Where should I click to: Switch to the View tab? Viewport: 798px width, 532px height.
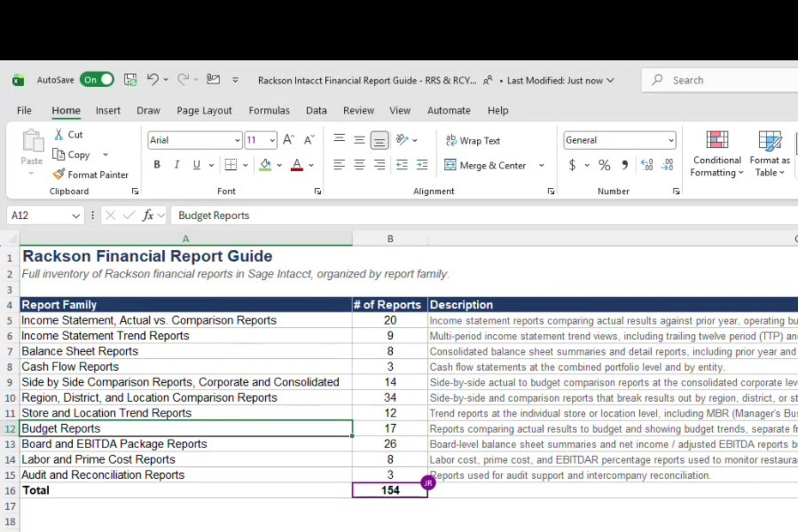(x=400, y=110)
